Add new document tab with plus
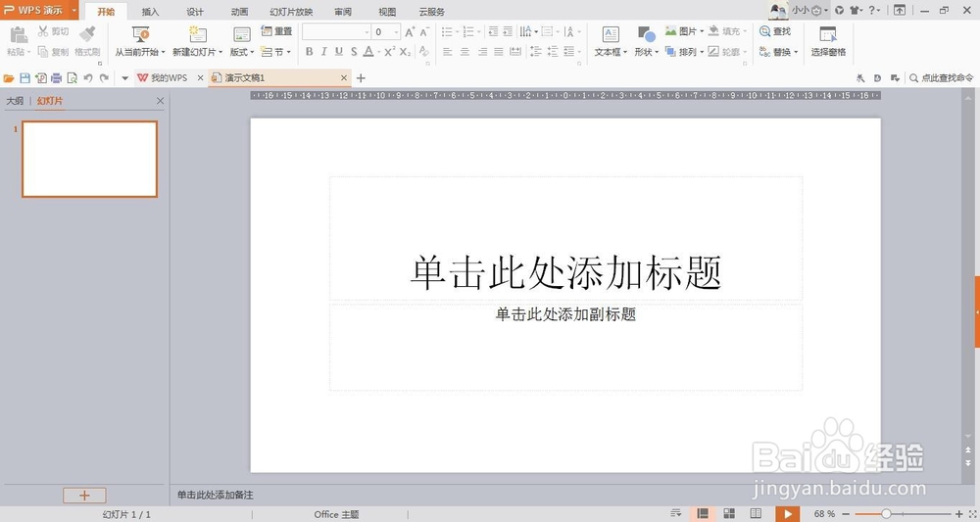 click(361, 78)
